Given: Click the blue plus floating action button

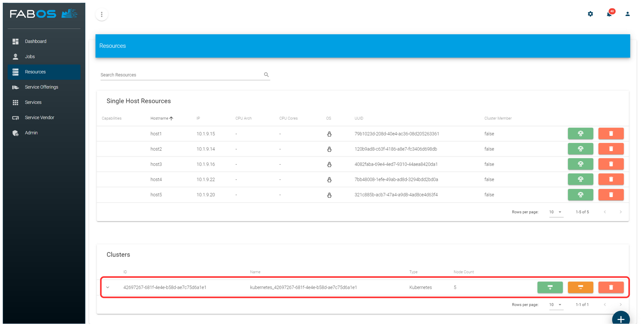Looking at the screenshot, I should pos(621,319).
